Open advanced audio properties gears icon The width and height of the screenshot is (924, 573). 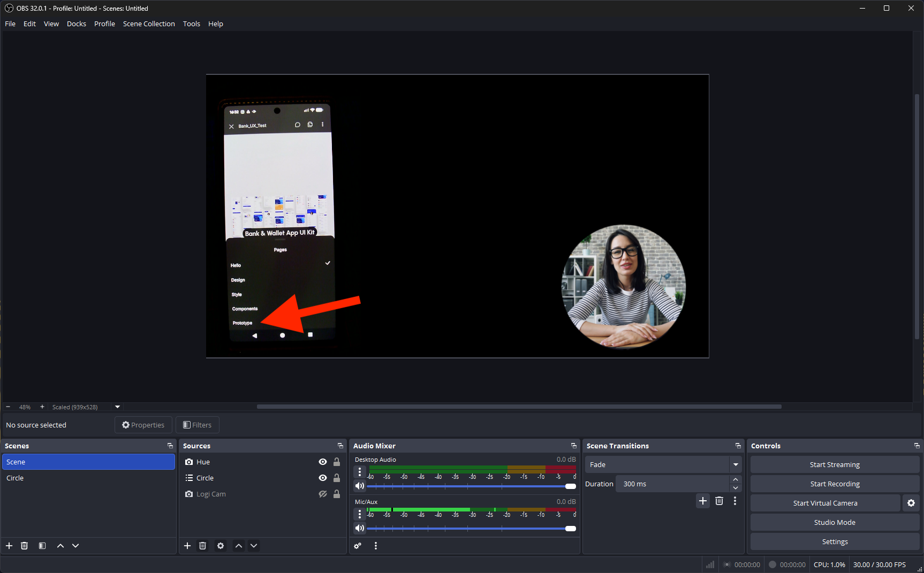[358, 546]
